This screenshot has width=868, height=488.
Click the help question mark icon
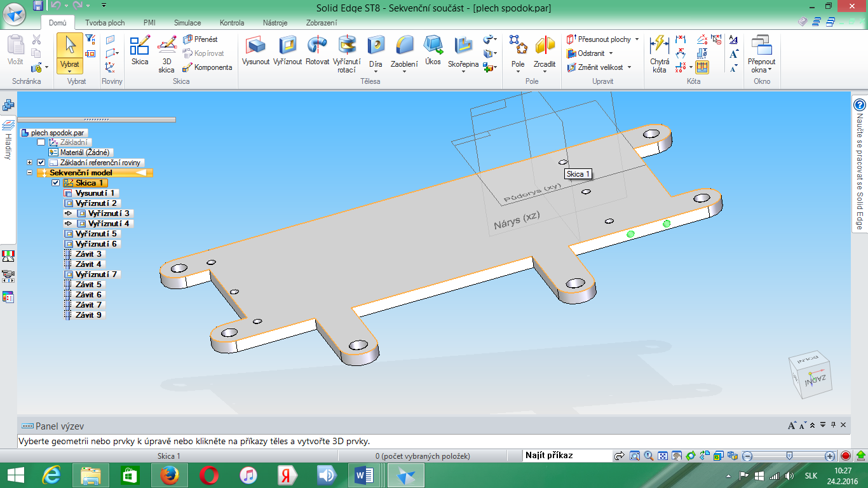pyautogui.click(x=860, y=105)
